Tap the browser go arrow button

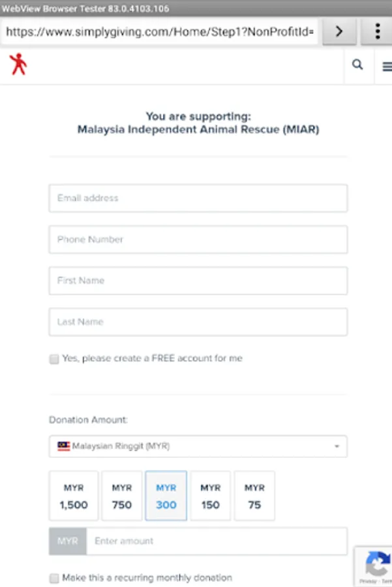(339, 32)
